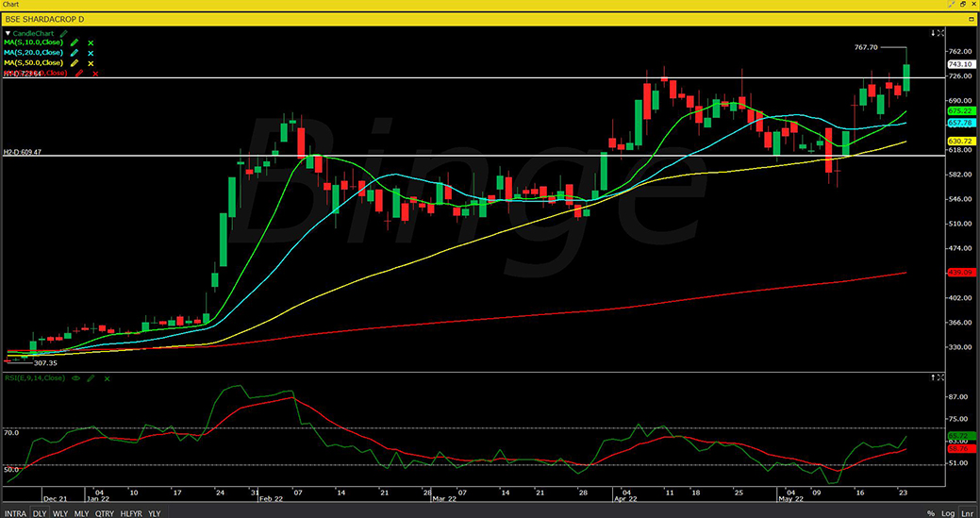Viewport: 980px width, 518px height.
Task: Click the H2-D 609.47 line label
Action: 22,151
